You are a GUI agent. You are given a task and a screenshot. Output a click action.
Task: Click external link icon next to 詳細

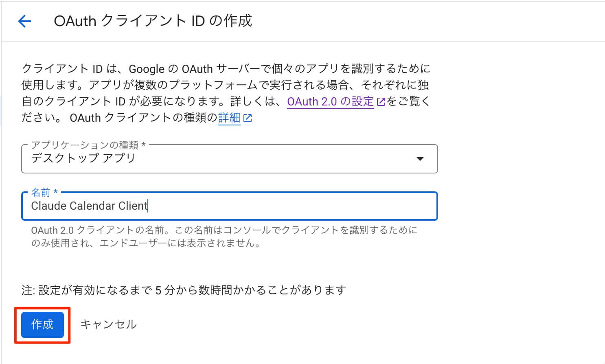pos(248,118)
